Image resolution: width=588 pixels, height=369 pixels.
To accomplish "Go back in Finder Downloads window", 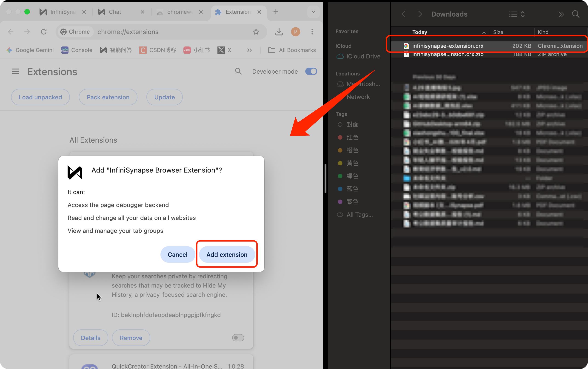I will coord(403,14).
